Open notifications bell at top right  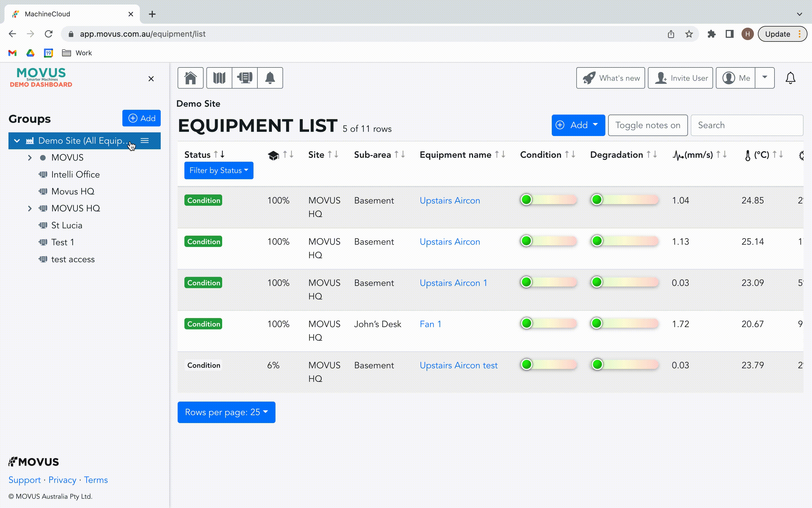[x=790, y=78]
